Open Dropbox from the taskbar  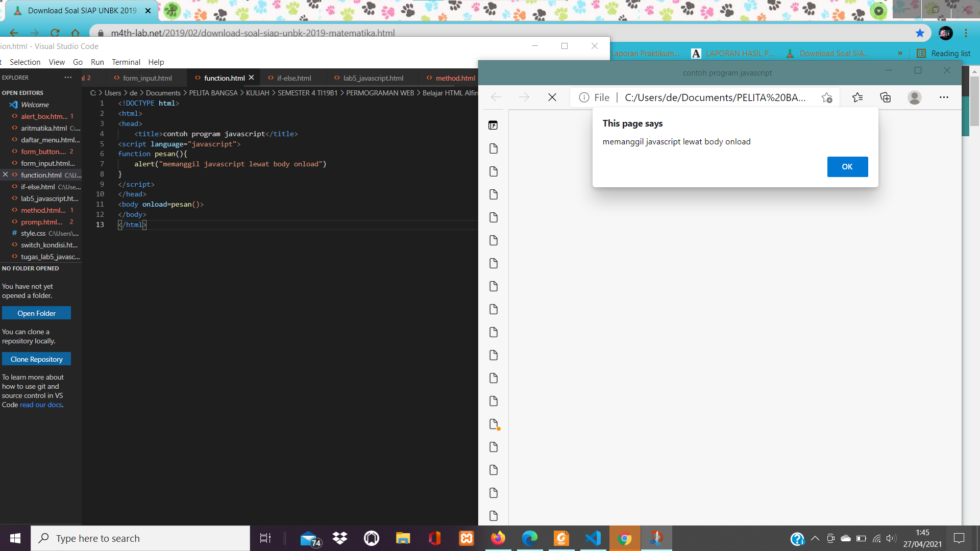click(x=339, y=538)
